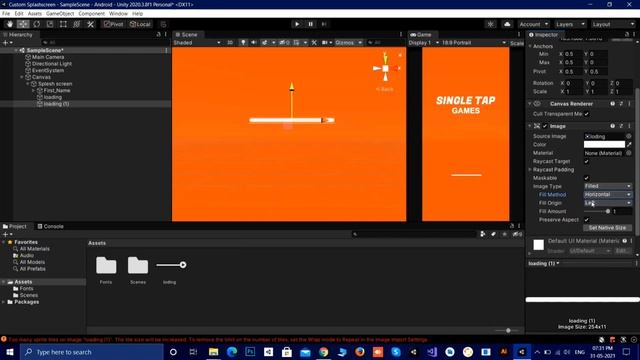
Task: Toggle Raycast Target checkbox
Action: tap(587, 161)
